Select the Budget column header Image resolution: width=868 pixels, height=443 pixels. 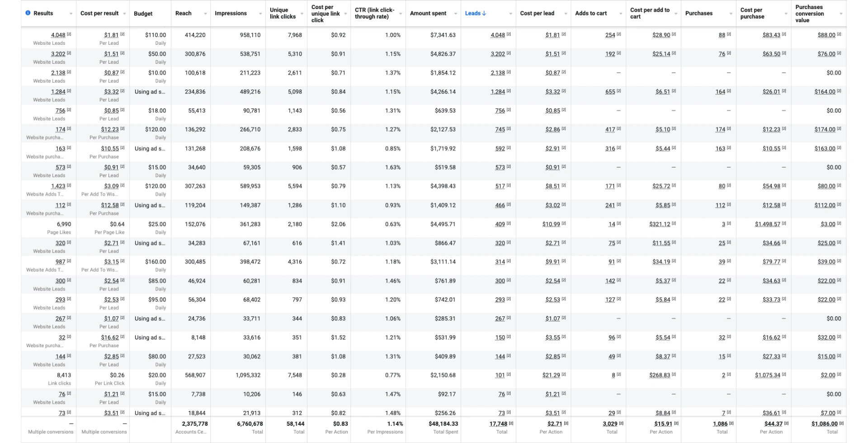143,14
